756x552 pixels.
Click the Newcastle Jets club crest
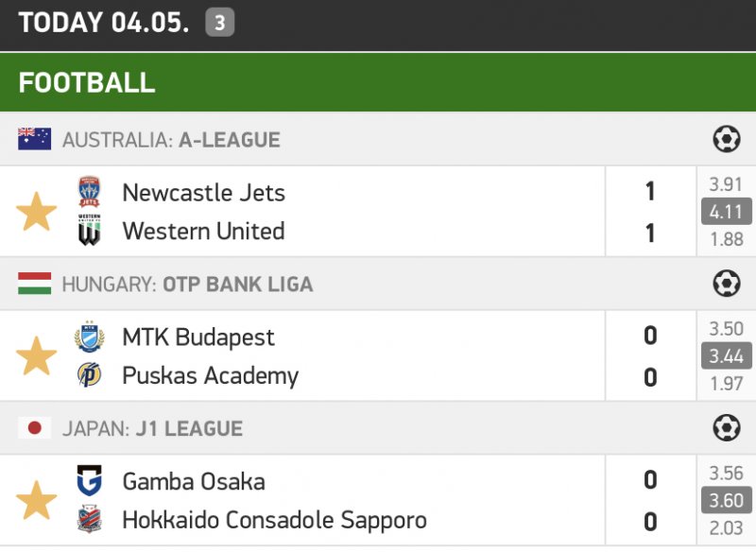89,192
